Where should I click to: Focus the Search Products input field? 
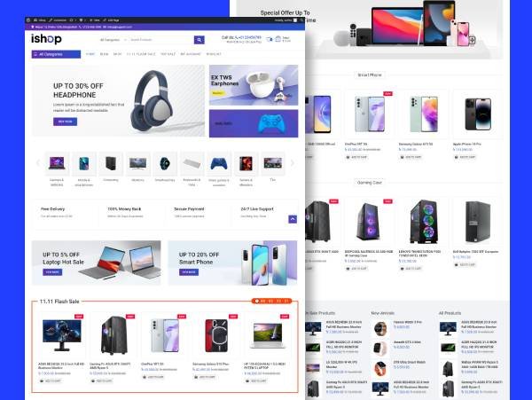[x=160, y=40]
